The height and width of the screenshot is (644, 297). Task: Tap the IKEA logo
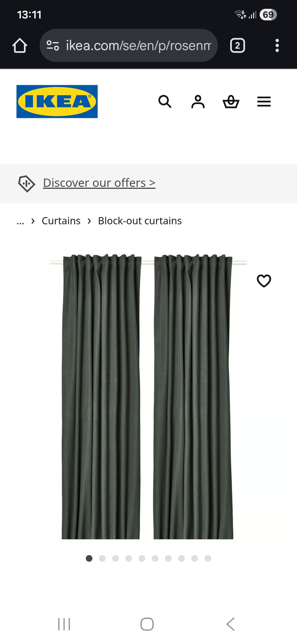(x=57, y=102)
